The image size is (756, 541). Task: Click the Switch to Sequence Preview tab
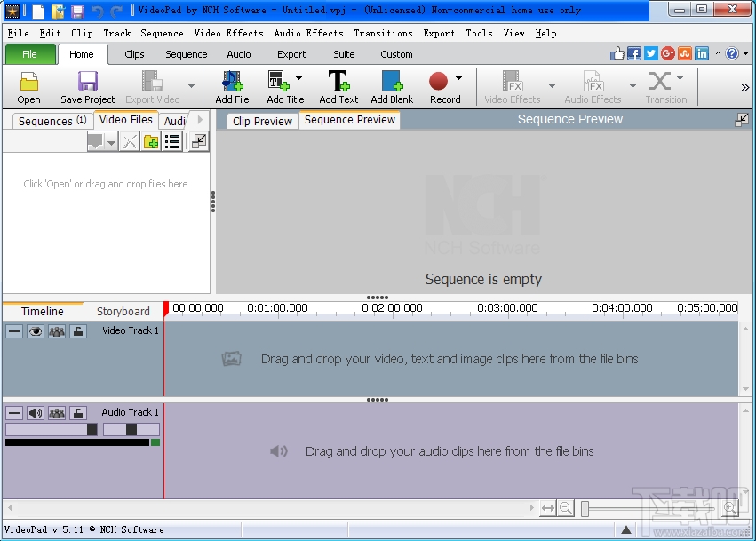coord(348,120)
